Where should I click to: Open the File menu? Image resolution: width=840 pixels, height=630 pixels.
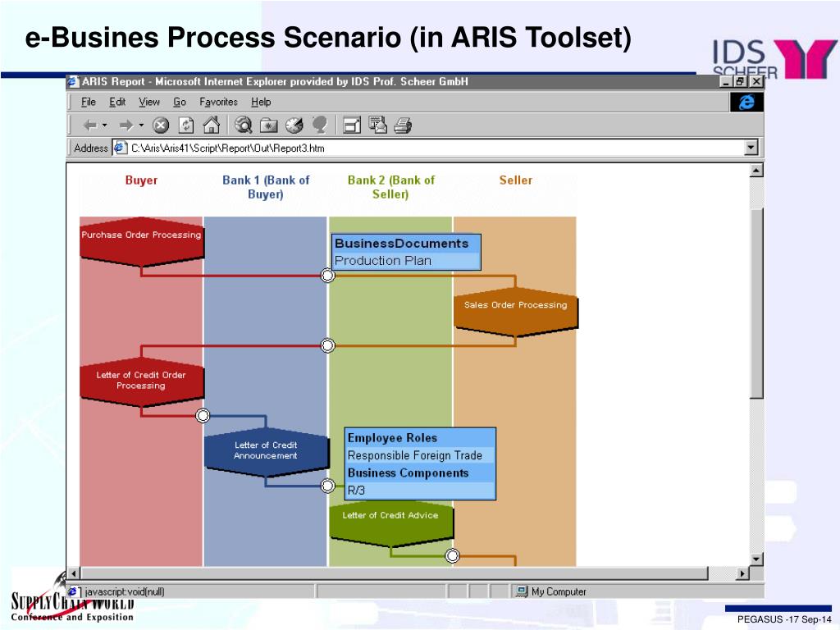[x=89, y=102]
